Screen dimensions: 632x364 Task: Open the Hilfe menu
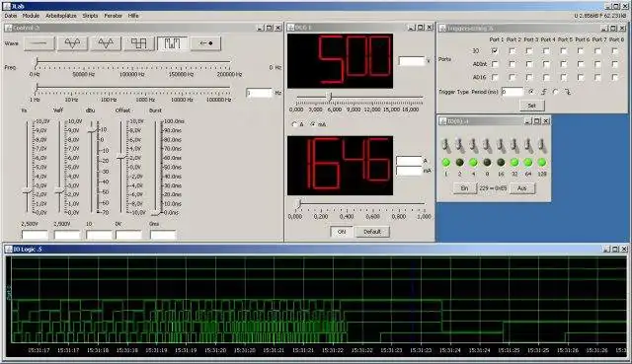[x=133, y=16]
